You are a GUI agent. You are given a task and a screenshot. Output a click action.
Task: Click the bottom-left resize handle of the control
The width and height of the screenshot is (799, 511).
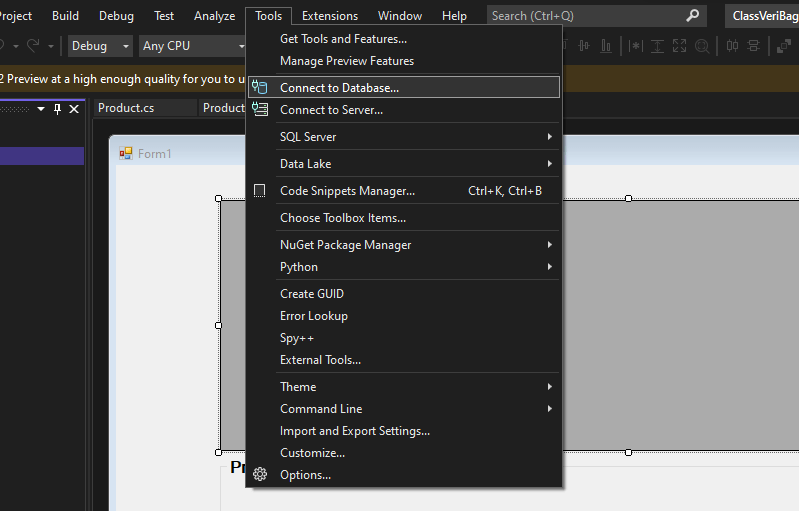[x=219, y=452]
